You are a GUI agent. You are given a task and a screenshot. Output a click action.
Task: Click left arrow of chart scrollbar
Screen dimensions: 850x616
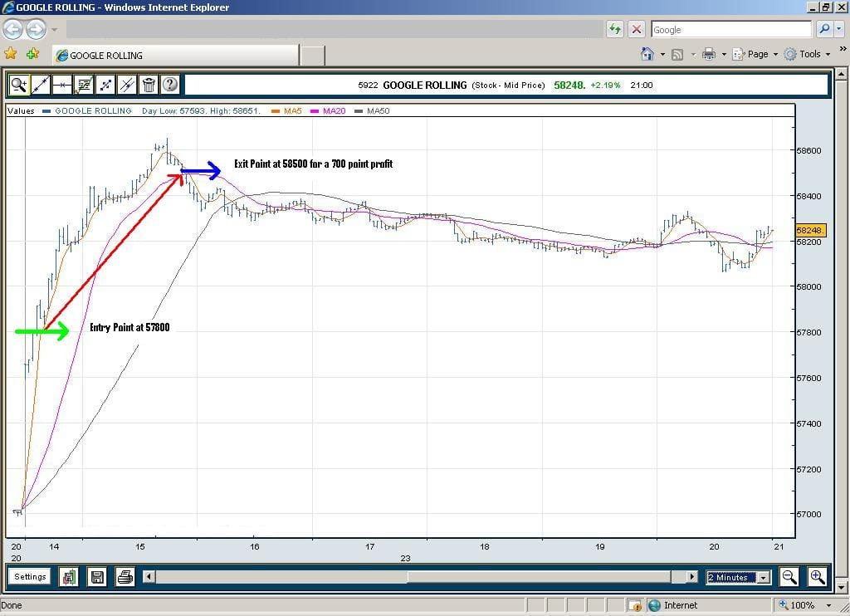tap(149, 576)
